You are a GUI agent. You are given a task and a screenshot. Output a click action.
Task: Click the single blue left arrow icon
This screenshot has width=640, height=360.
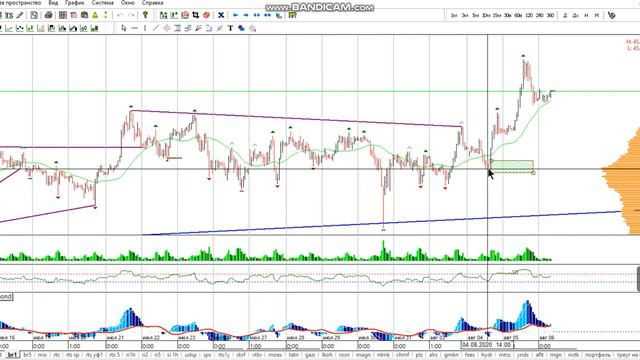235,16
